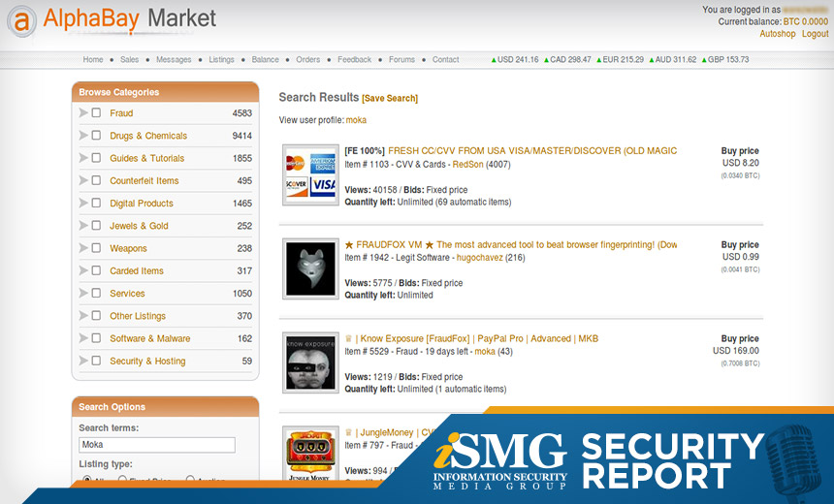Check the Fraud category checkbox
Image resolution: width=834 pixels, height=504 pixels.
[96, 112]
